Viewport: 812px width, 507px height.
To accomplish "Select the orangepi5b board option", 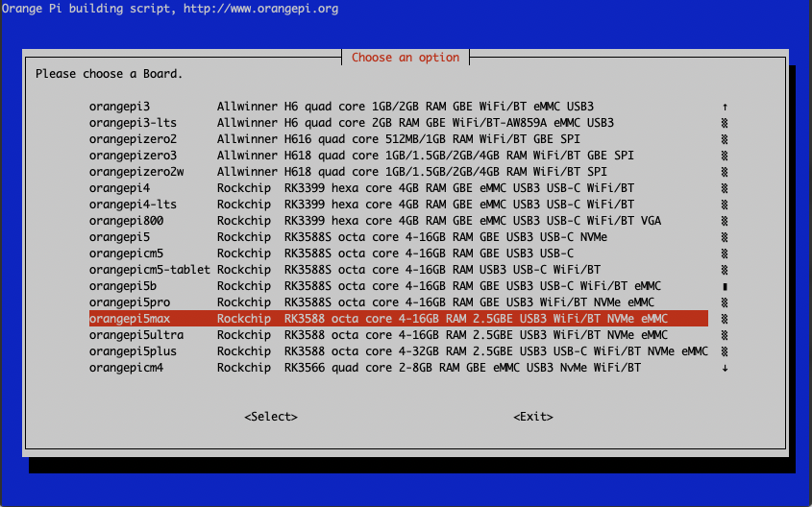I will 398,286.
